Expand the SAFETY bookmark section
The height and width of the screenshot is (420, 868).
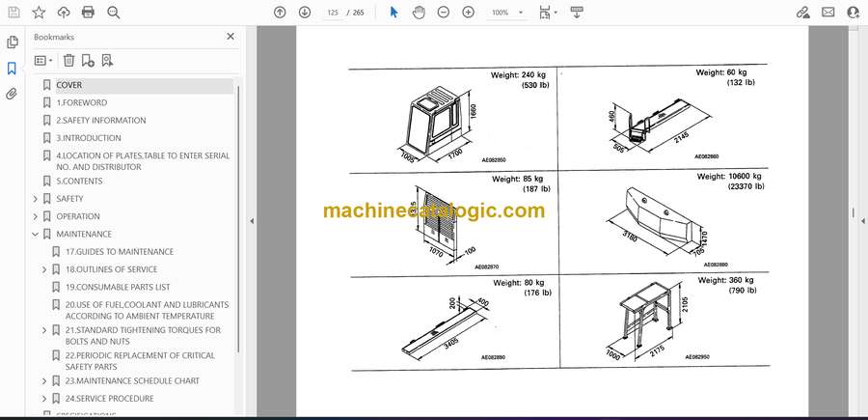pos(36,199)
